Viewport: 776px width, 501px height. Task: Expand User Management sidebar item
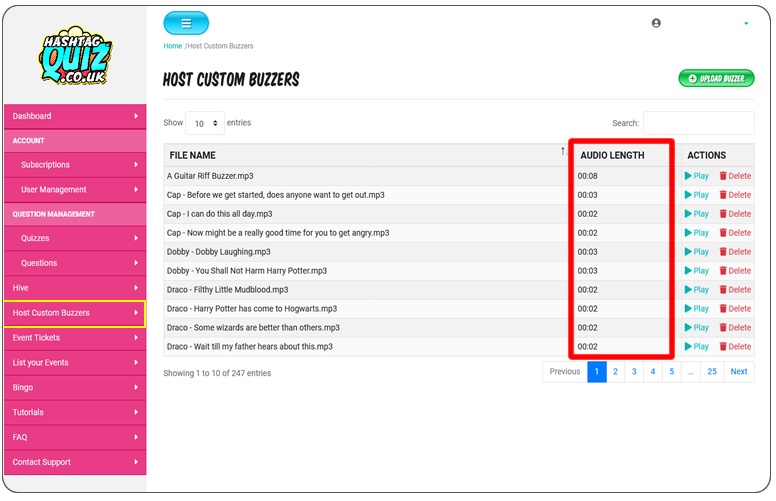tap(75, 189)
